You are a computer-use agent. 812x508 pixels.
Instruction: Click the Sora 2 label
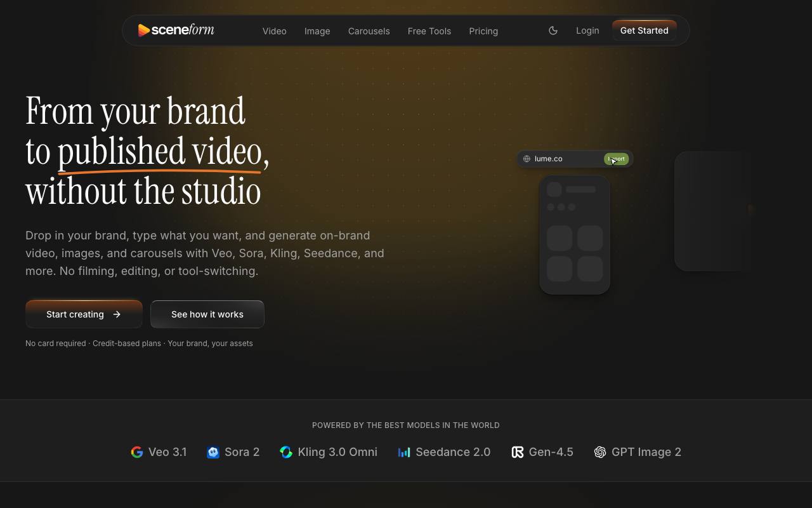[242, 452]
